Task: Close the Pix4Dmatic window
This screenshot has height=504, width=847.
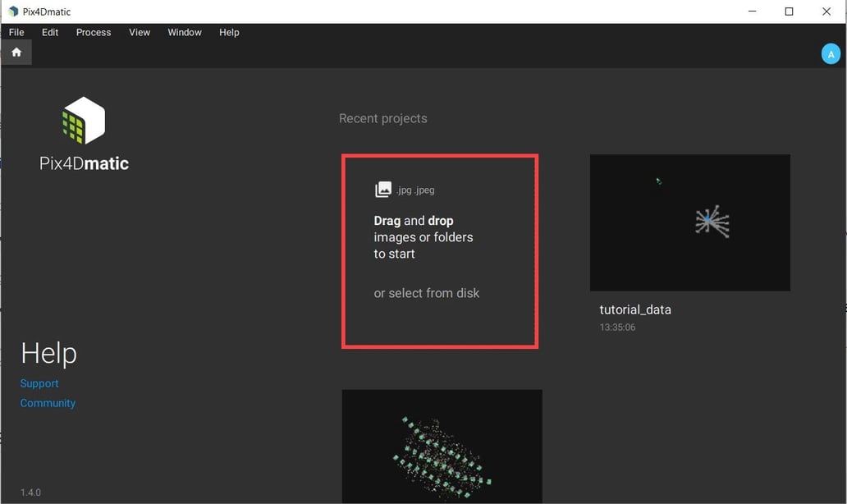Action: [x=826, y=11]
